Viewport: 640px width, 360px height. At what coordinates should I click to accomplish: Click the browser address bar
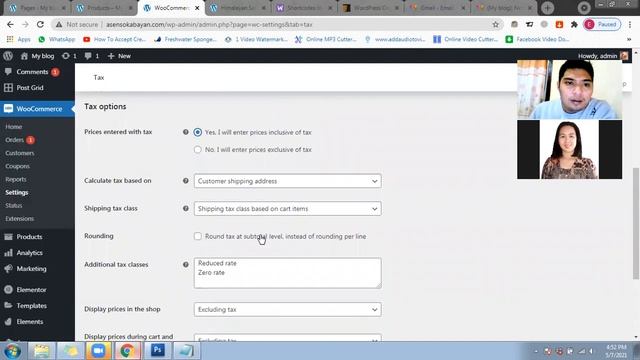point(278,24)
